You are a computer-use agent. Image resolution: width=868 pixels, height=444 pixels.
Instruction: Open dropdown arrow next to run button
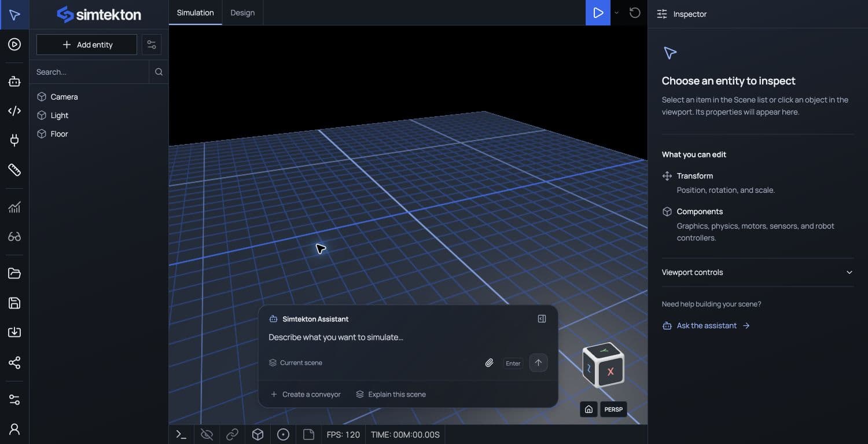616,13
